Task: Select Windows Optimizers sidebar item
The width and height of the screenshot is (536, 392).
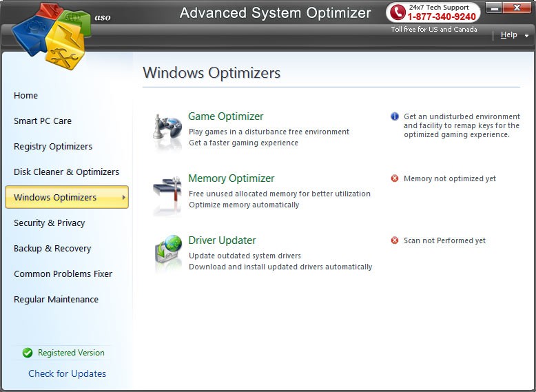Action: (67, 197)
